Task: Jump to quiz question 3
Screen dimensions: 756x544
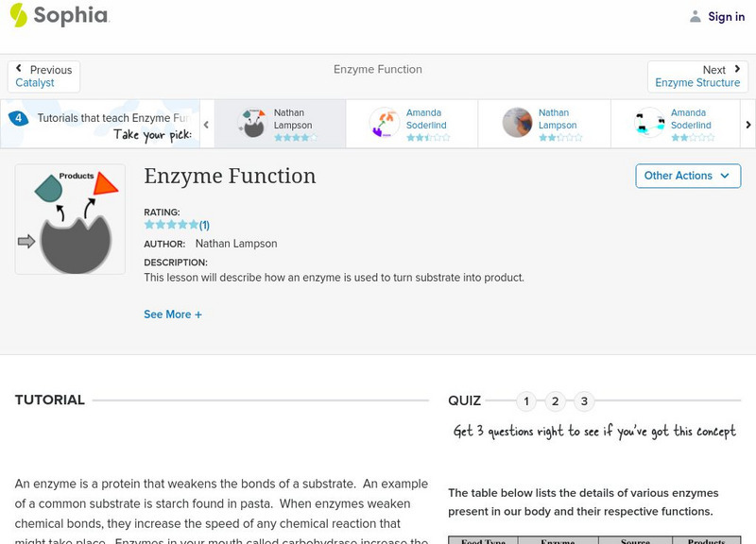Action: [584, 401]
